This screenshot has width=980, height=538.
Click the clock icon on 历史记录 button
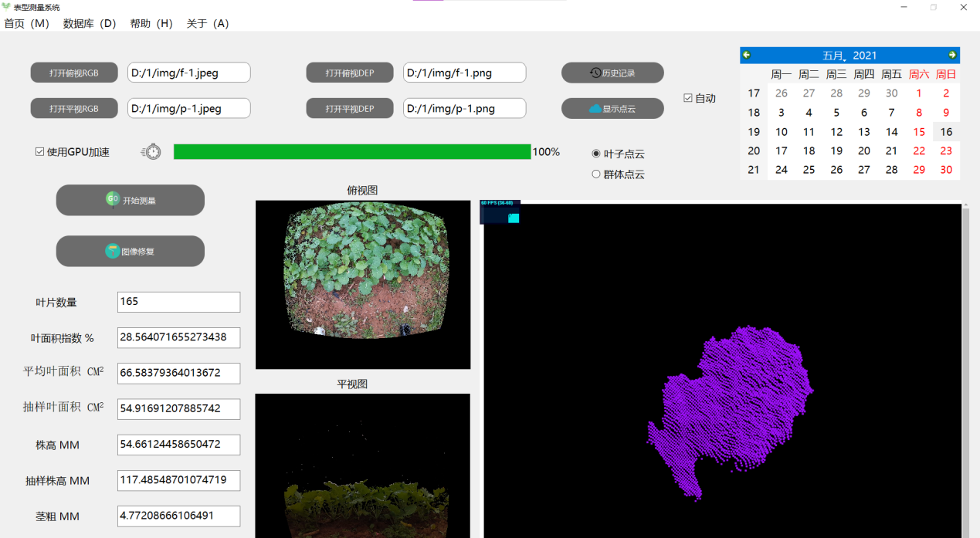[595, 73]
